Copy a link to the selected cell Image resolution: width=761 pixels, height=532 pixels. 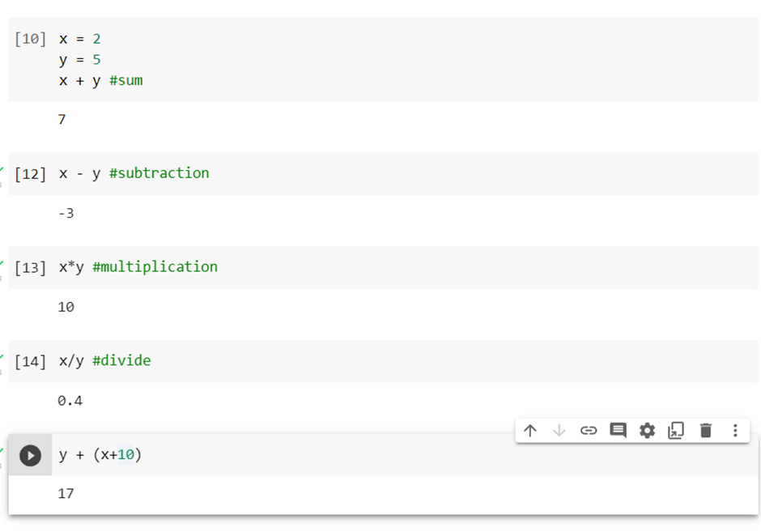pyautogui.click(x=589, y=430)
